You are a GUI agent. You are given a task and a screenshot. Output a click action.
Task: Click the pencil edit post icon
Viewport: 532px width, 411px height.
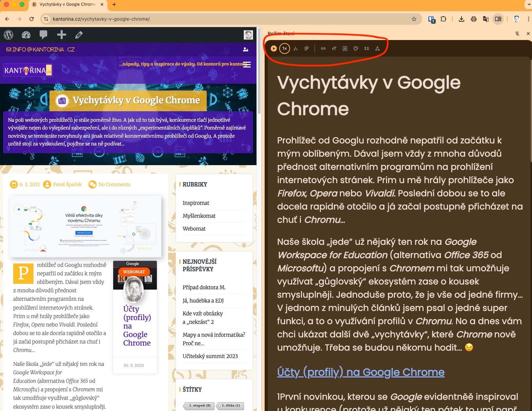coord(79,35)
